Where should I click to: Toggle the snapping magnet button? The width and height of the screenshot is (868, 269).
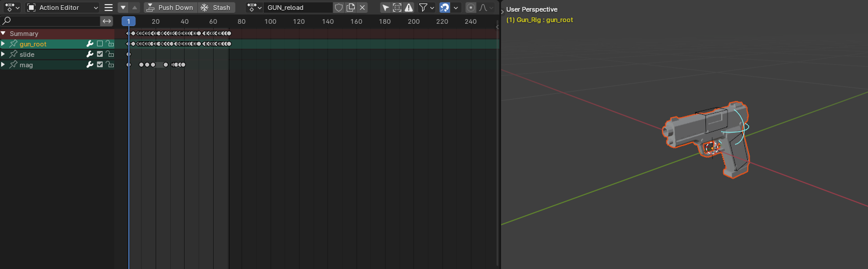click(445, 8)
